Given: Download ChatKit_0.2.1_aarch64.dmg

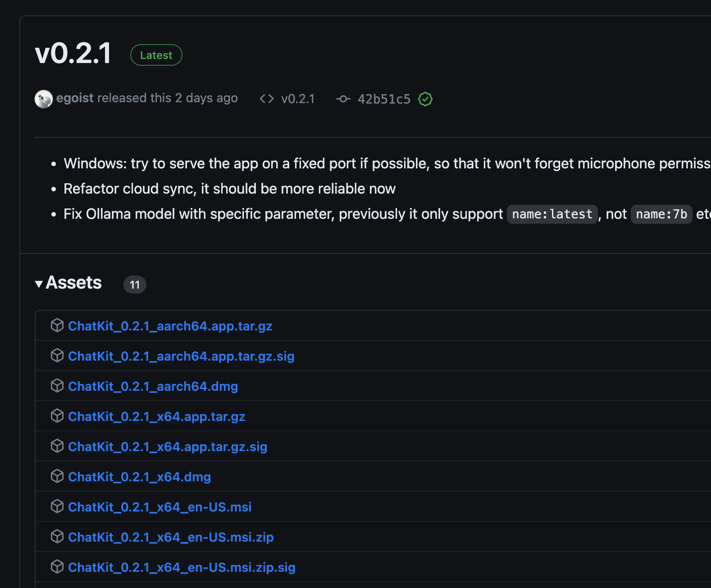Looking at the screenshot, I should click(153, 386).
